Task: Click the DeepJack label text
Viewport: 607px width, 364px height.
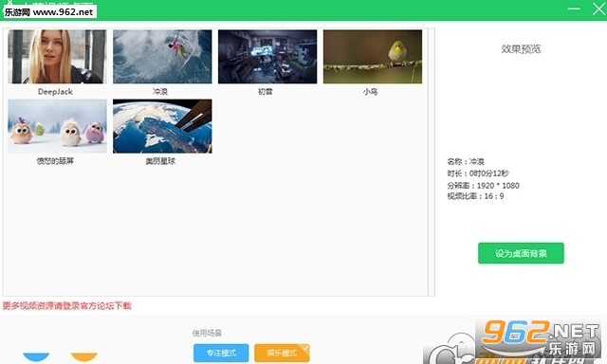Action: coord(55,92)
